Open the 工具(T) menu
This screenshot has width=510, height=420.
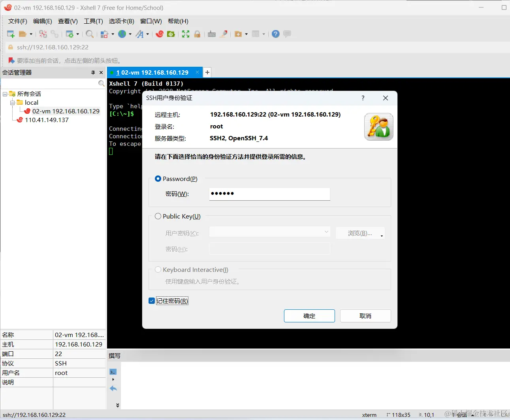(93, 21)
